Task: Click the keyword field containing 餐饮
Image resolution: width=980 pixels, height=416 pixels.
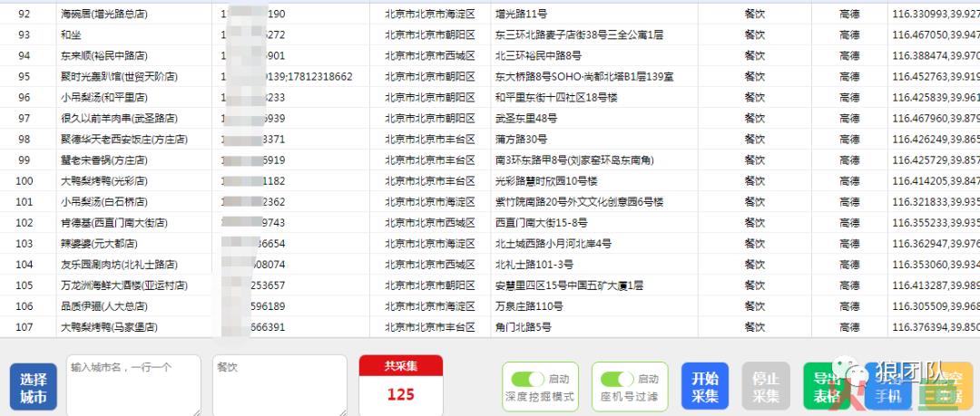Action: click(x=279, y=385)
